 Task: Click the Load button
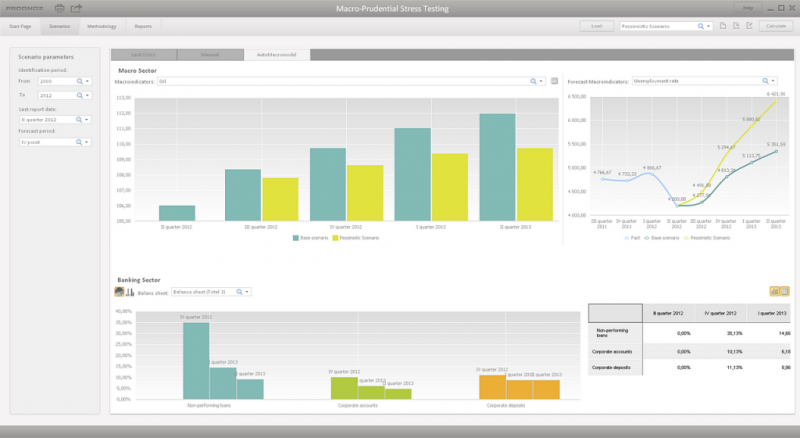click(x=596, y=26)
